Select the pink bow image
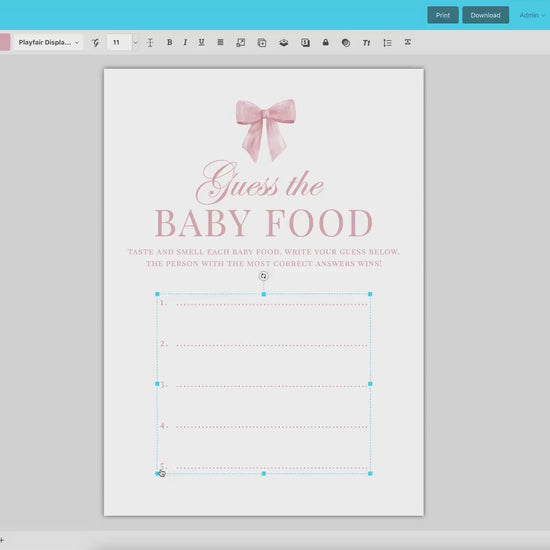550x550 pixels. tap(266, 130)
